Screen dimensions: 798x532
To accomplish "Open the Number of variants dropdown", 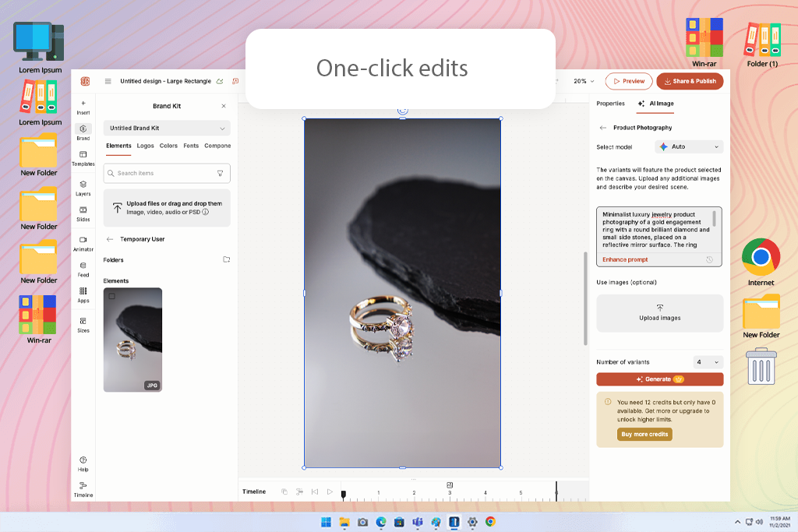I will pos(708,362).
